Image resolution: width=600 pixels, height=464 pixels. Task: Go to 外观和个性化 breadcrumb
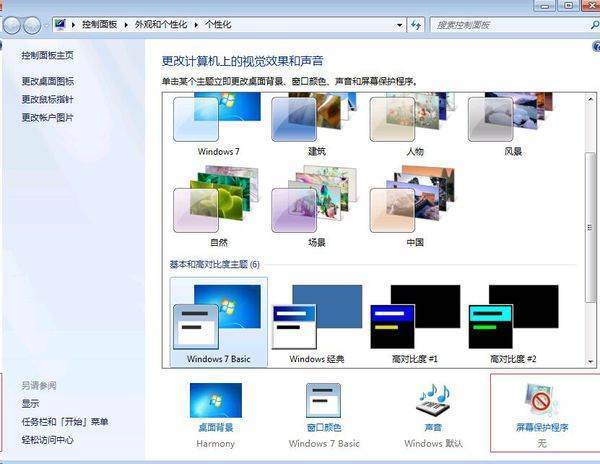pyautogui.click(x=161, y=24)
